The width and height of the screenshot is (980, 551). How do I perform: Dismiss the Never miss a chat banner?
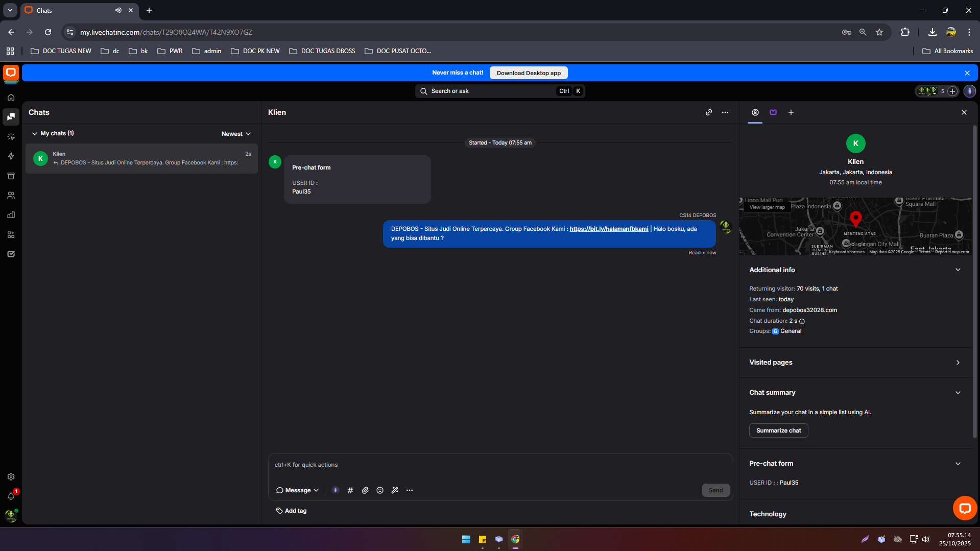pyautogui.click(x=967, y=73)
